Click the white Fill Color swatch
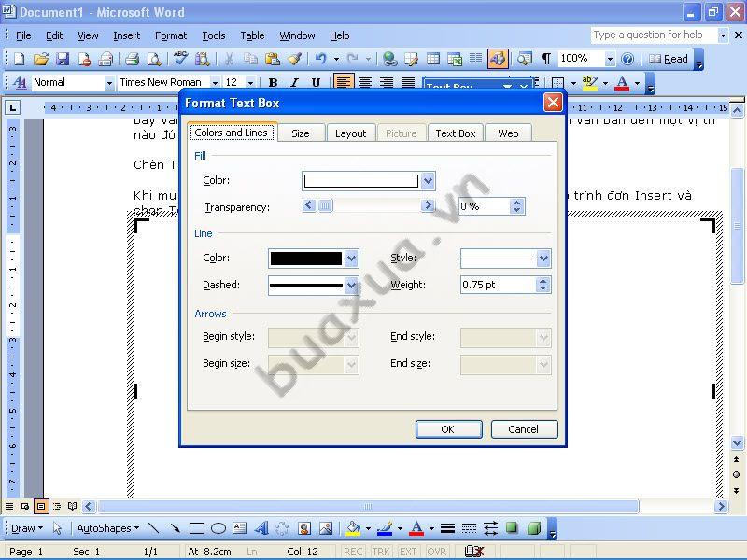Image resolution: width=747 pixels, height=560 pixels. (361, 181)
